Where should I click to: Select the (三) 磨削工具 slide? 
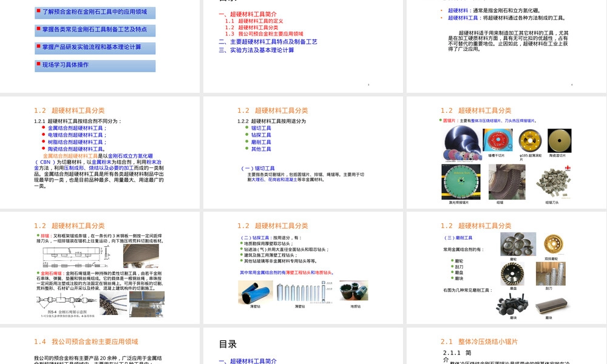(x=507, y=268)
